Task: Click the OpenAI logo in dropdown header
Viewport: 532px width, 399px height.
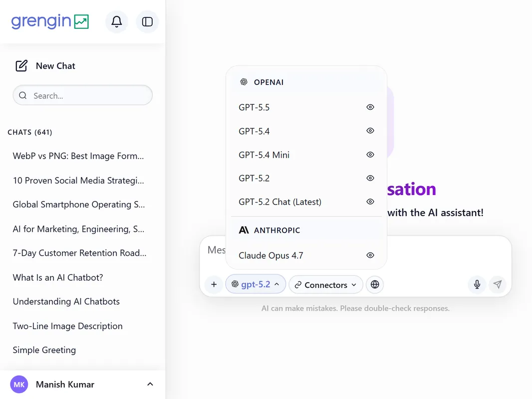Action: pyautogui.click(x=244, y=82)
